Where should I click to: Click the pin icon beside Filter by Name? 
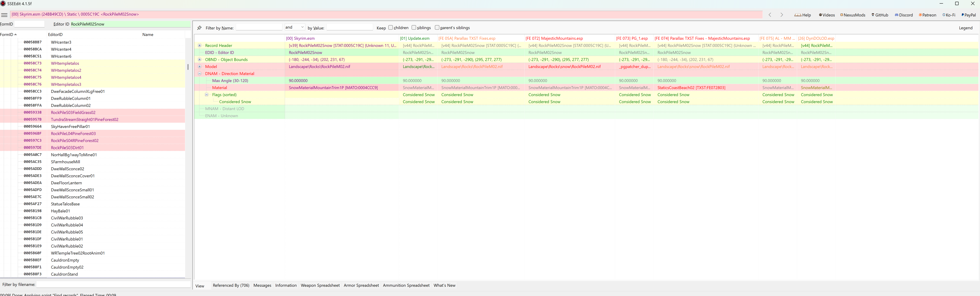[199, 28]
